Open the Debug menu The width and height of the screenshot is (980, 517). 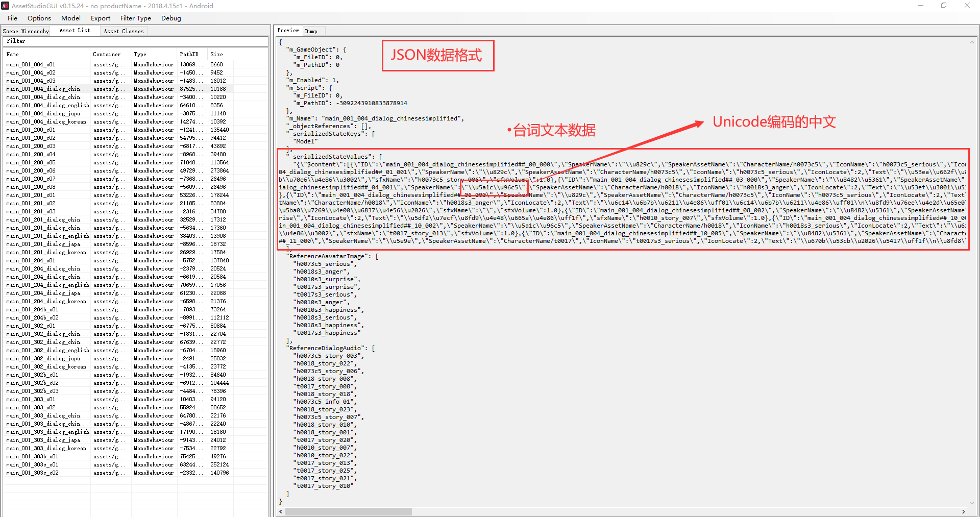[171, 18]
